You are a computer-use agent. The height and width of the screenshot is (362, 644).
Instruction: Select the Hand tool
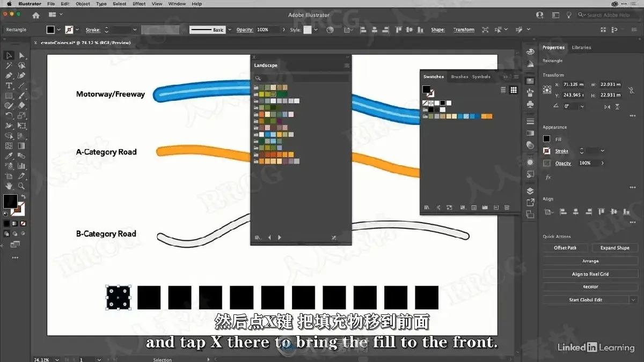[9, 186]
